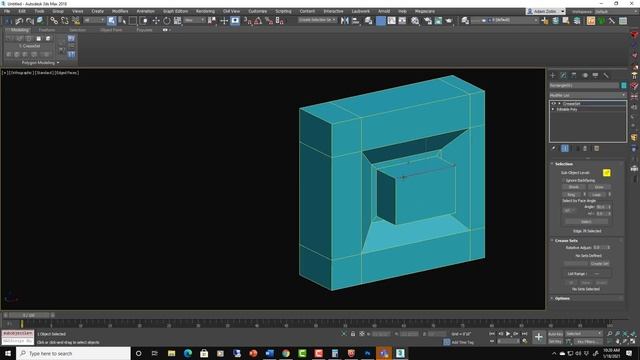The width and height of the screenshot is (640, 360).
Task: Click the Relative Adjust value field
Action: tap(599, 248)
